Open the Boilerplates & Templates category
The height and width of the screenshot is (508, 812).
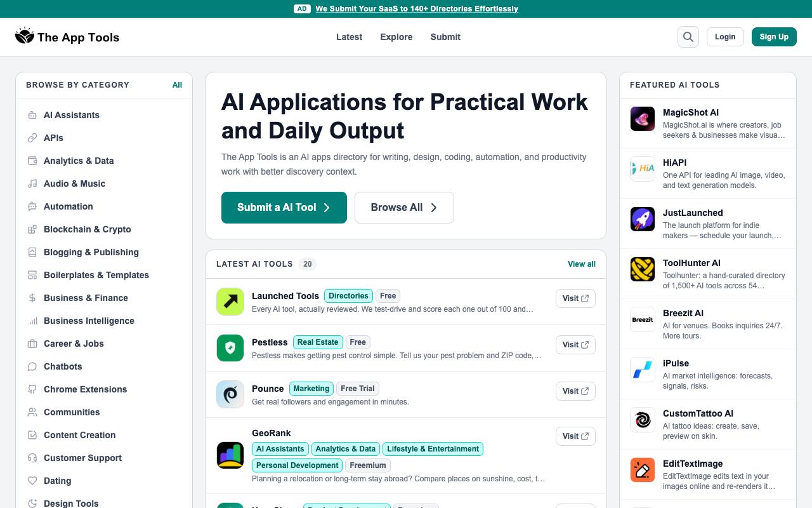pyautogui.click(x=96, y=275)
